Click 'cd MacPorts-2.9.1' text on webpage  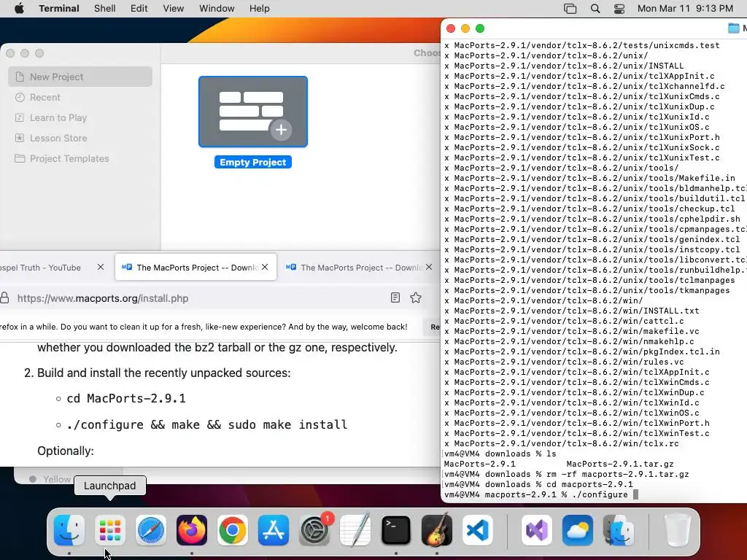click(125, 398)
